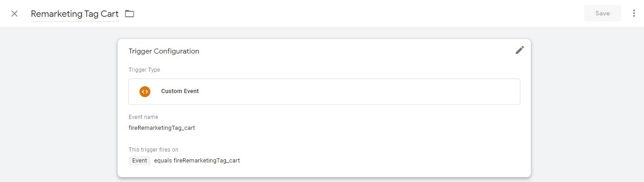Screen dimensions: 644x182
Task: Close the trigger editor with the X icon
Action: tap(14, 14)
